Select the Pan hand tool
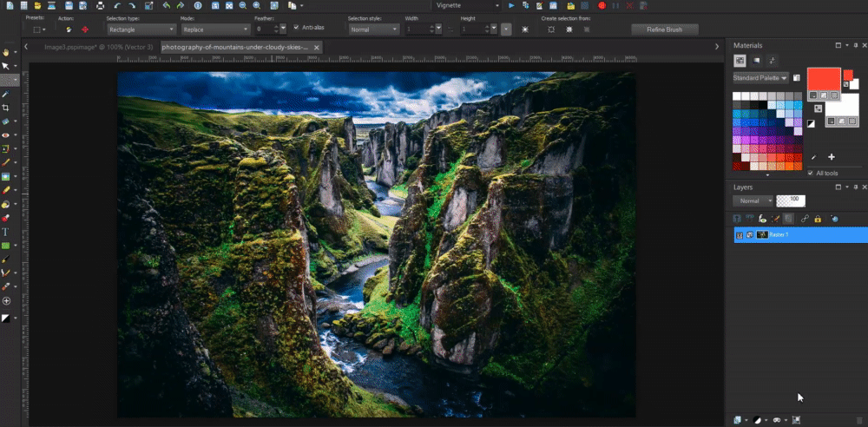The width and height of the screenshot is (868, 427). (6, 52)
